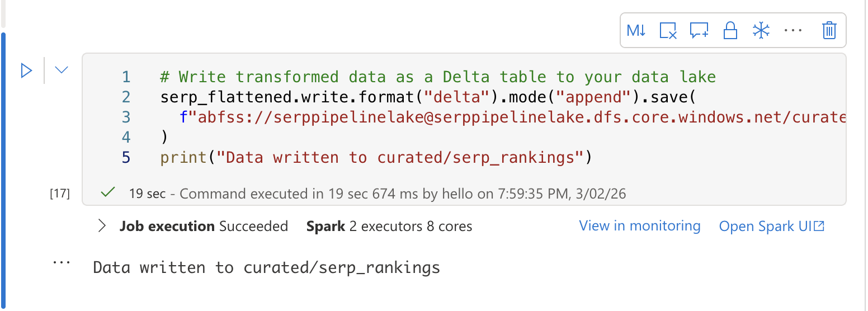
Task: Run the code cell
Action: [26, 70]
